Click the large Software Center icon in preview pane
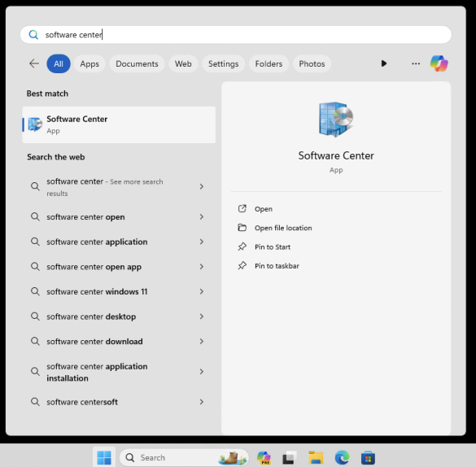The image size is (476, 467). coord(336,120)
